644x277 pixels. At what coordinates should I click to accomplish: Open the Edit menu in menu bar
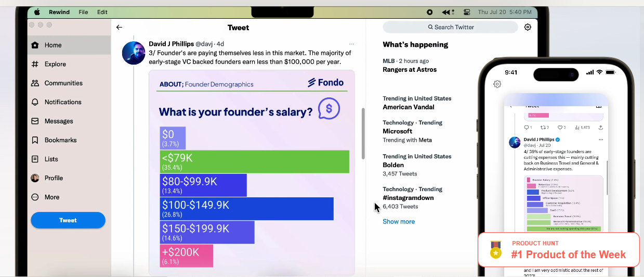[102, 12]
